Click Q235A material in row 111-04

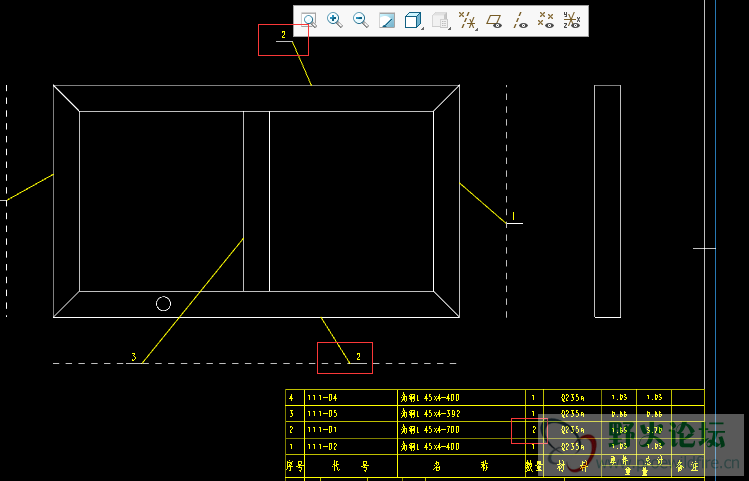[572, 397]
